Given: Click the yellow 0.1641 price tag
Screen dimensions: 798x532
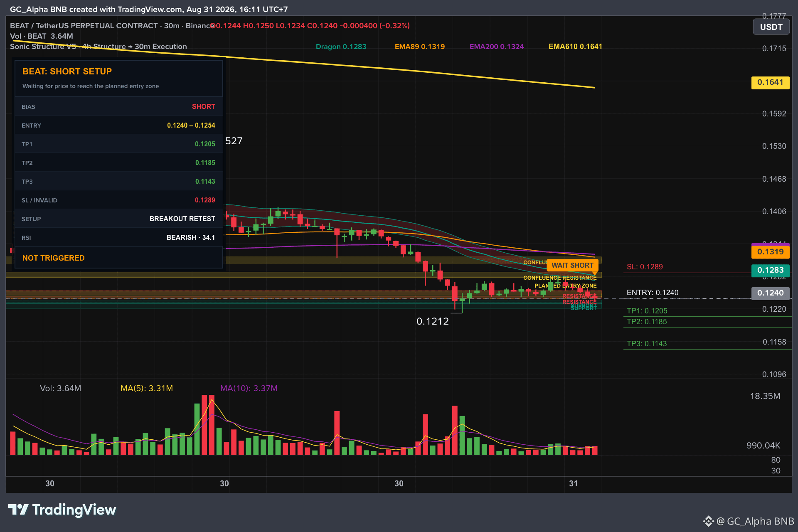Looking at the screenshot, I should [770, 82].
